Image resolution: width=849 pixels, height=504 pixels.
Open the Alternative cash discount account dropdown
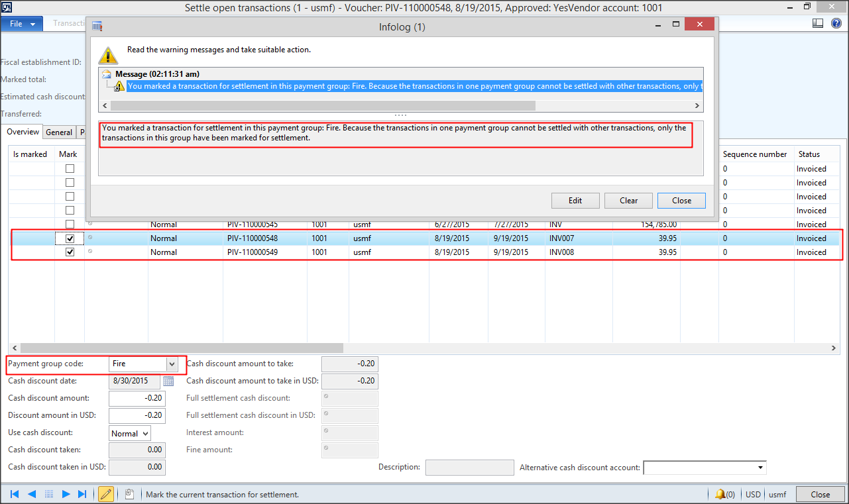pyautogui.click(x=761, y=467)
